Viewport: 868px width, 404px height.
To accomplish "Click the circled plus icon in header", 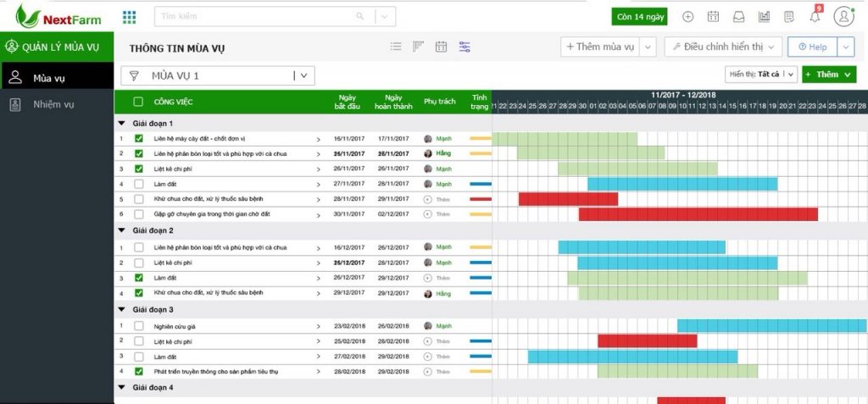I will (x=687, y=16).
